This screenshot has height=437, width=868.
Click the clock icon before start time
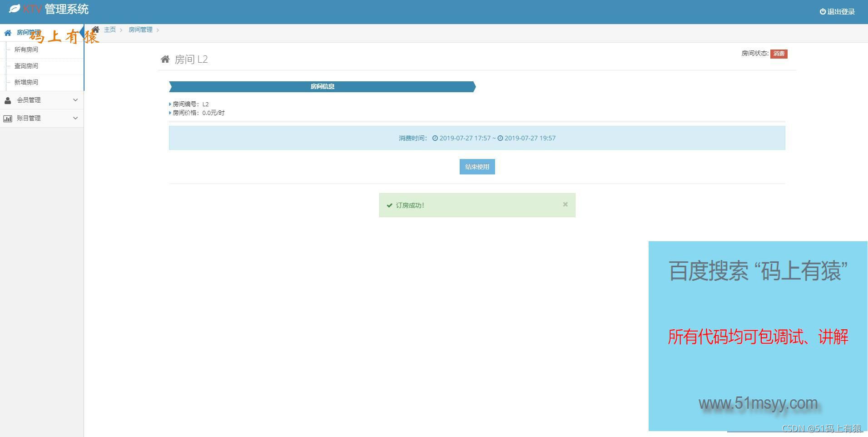coord(435,138)
